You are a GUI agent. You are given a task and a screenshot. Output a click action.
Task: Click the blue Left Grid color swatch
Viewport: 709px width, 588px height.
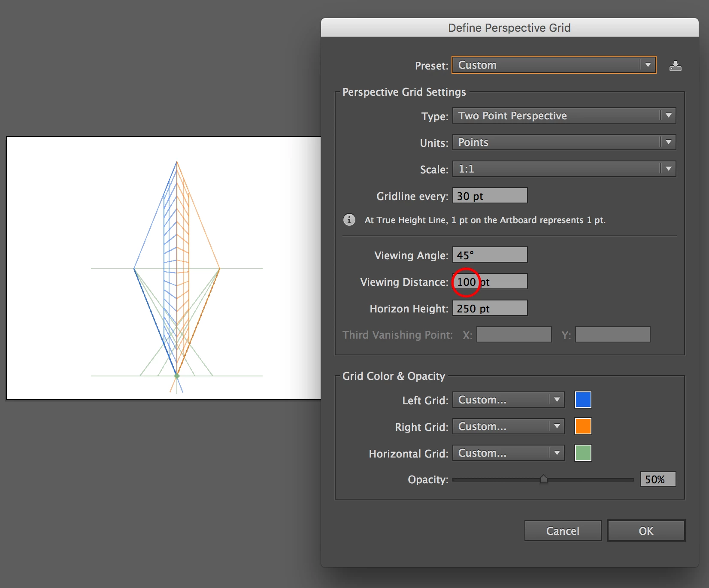[x=583, y=400]
